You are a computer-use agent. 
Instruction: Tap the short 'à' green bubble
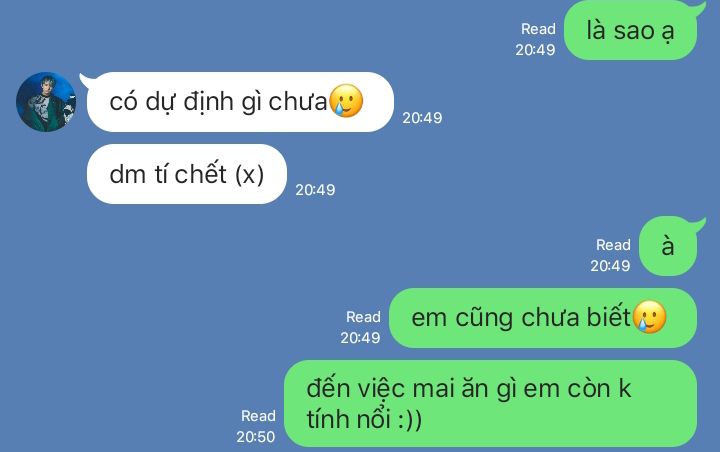click(668, 246)
